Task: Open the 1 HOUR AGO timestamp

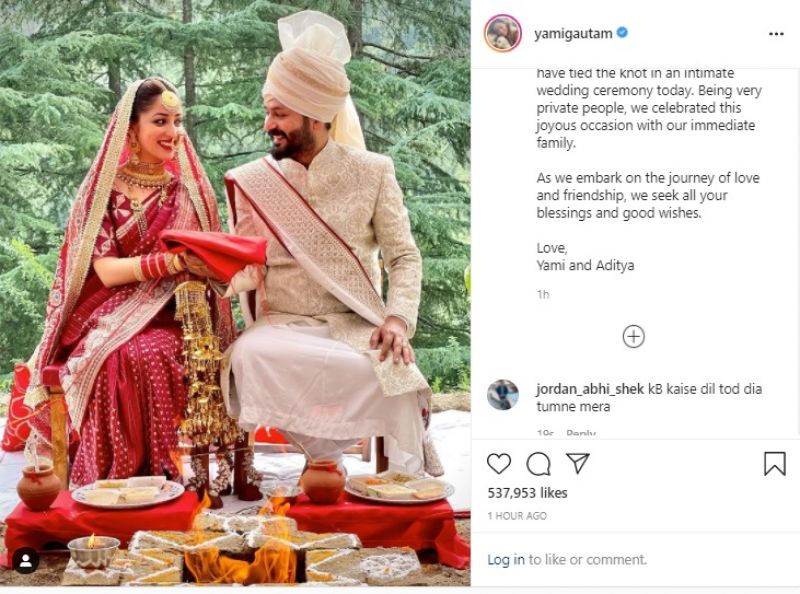Action: 517,516
